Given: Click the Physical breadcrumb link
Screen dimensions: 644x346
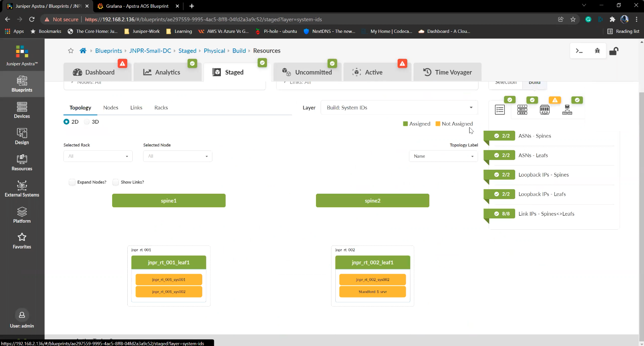Looking at the screenshot, I should pyautogui.click(x=214, y=51).
